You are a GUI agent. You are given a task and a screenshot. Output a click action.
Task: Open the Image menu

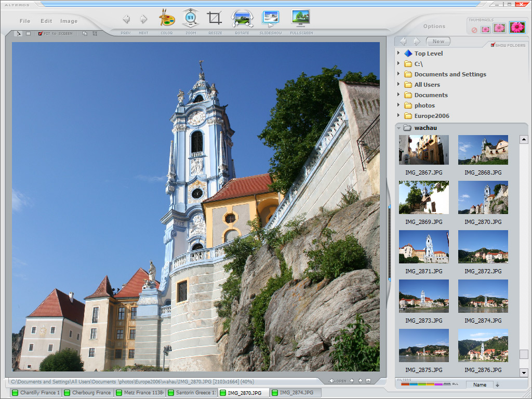click(69, 21)
